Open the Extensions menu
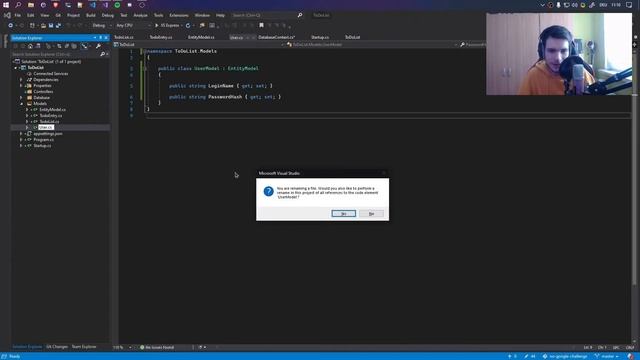This screenshot has height=360, width=640. [179, 15]
